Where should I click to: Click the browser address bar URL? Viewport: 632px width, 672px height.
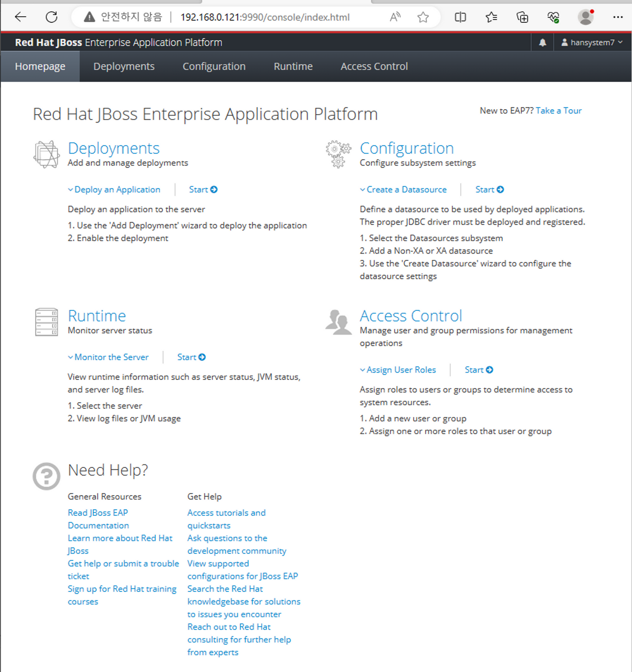coord(265,17)
